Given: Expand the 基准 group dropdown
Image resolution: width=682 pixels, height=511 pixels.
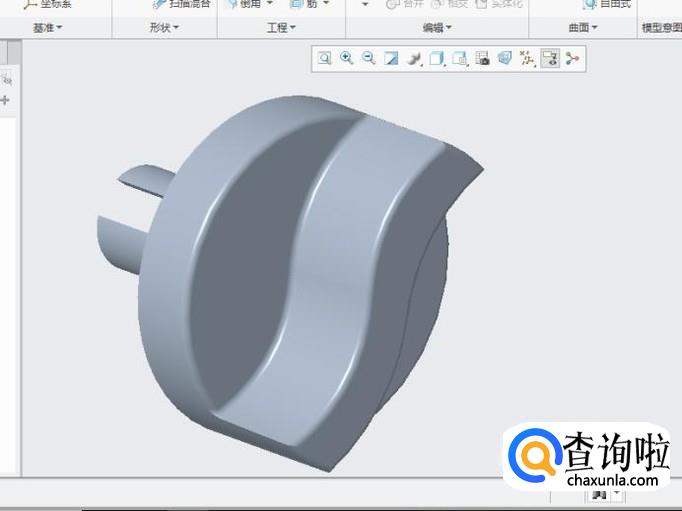Looking at the screenshot, I should point(47,28).
